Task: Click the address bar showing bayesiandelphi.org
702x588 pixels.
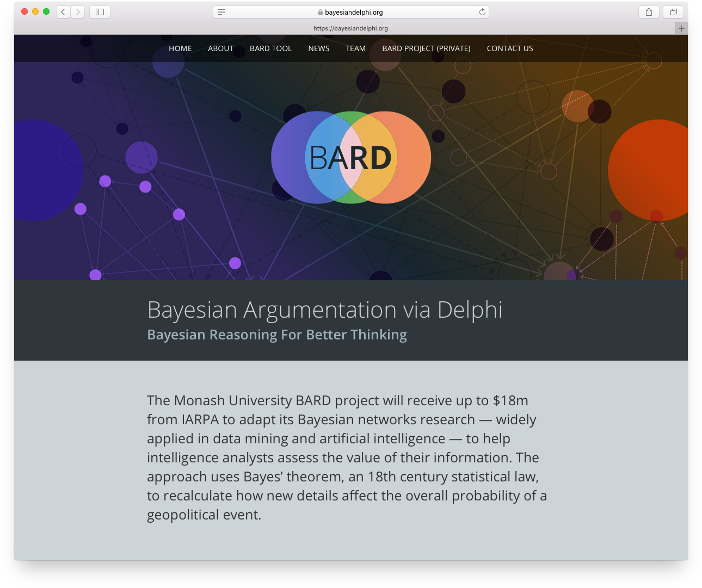Action: click(351, 12)
